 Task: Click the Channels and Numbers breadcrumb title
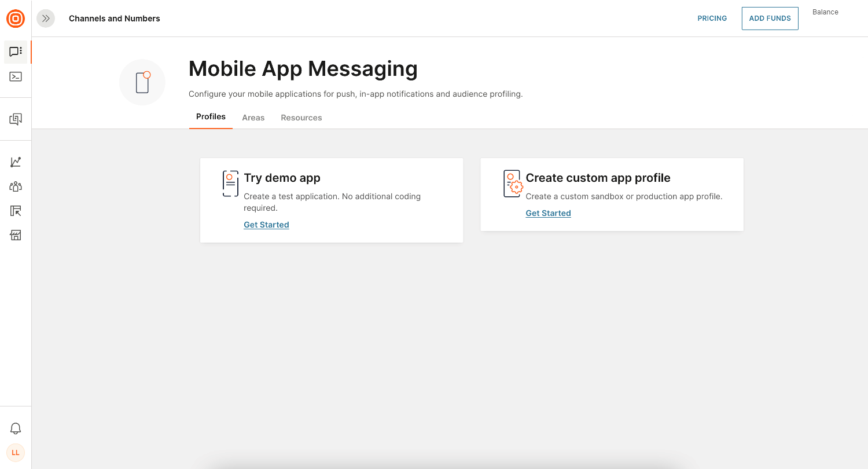tap(115, 19)
